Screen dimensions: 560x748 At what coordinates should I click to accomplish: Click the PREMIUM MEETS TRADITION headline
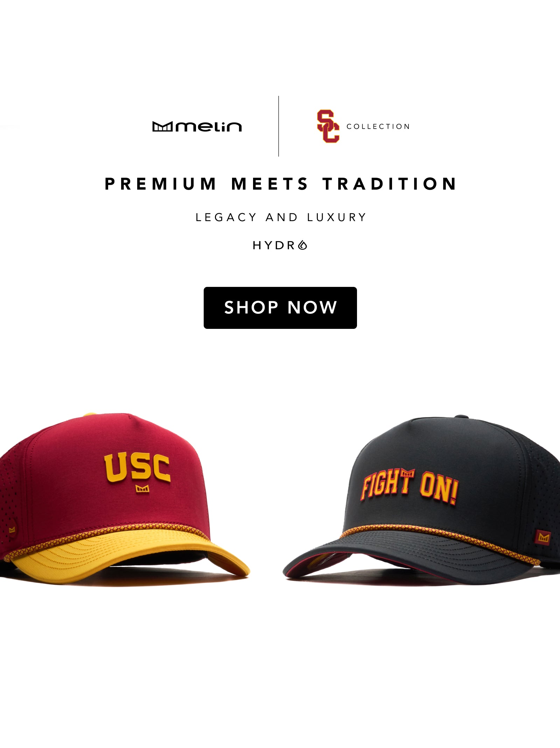(x=281, y=184)
